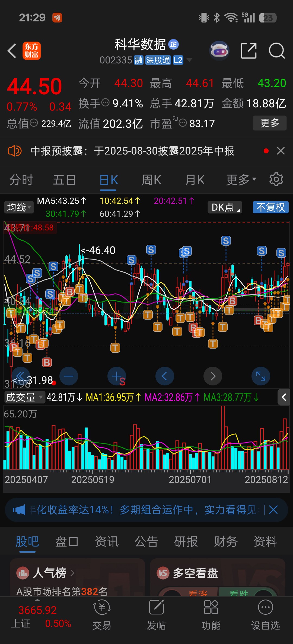Screen dimensions: 293x644
Task: Tap the turnover rate info icon
Action: 105,103
